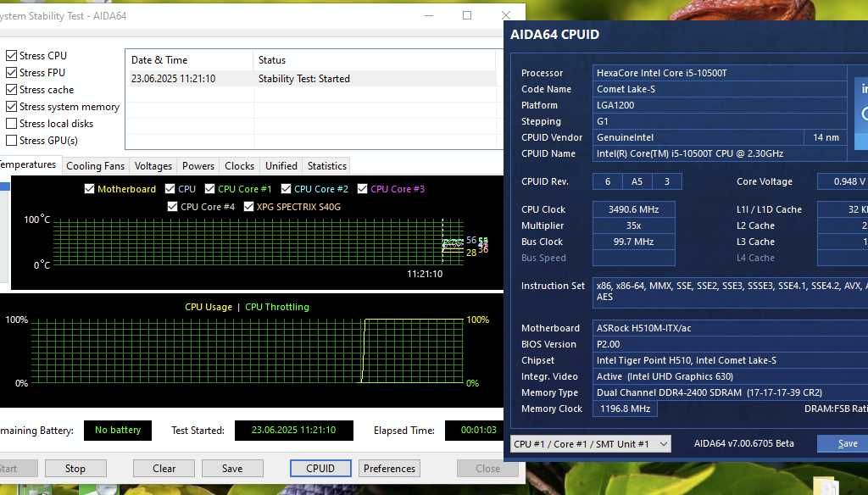
Task: Click the Test Started timestamp field
Action: [294, 431]
